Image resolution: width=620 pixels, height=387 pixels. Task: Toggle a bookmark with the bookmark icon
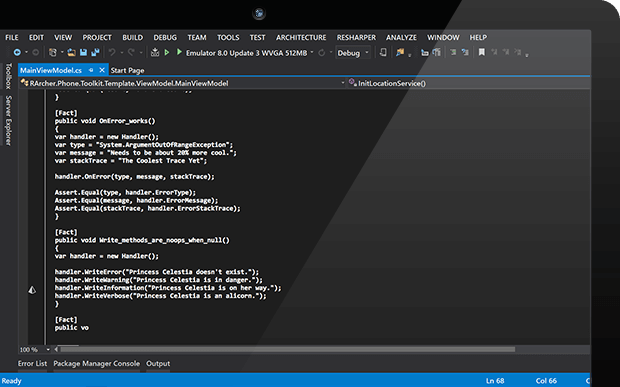click(x=482, y=52)
